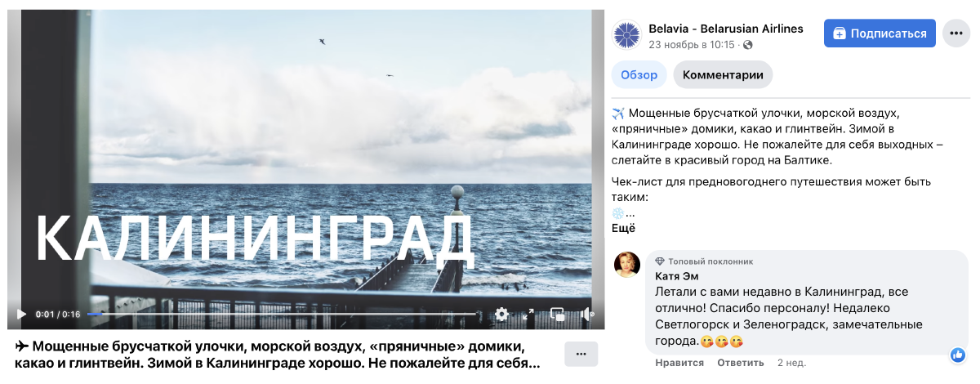Open video settings gear
980x384 pixels.
click(501, 315)
